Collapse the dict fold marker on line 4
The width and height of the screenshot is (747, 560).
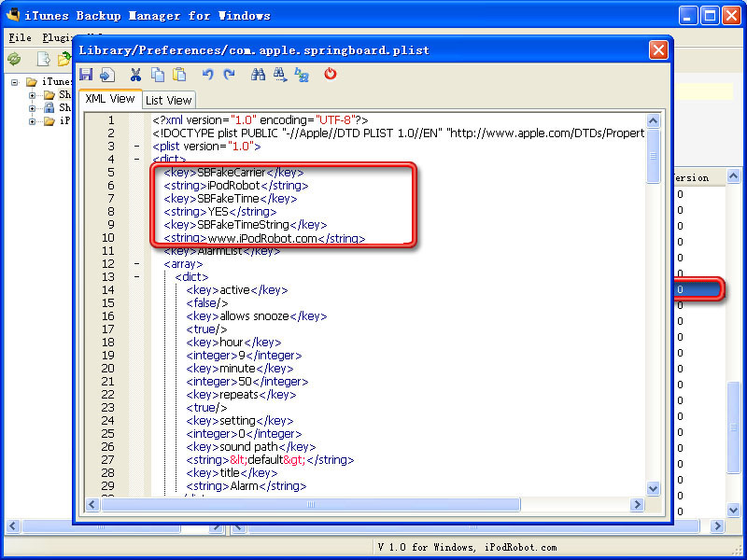136,160
